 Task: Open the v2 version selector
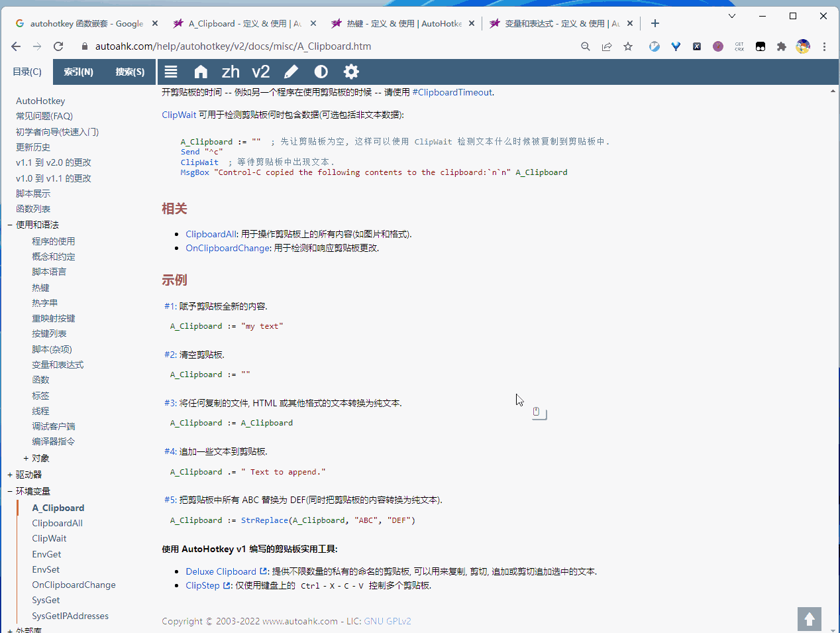pos(261,72)
